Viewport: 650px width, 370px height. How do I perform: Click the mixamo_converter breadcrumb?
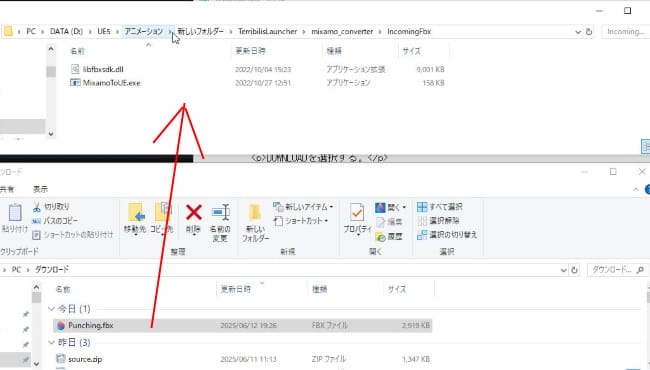click(342, 31)
